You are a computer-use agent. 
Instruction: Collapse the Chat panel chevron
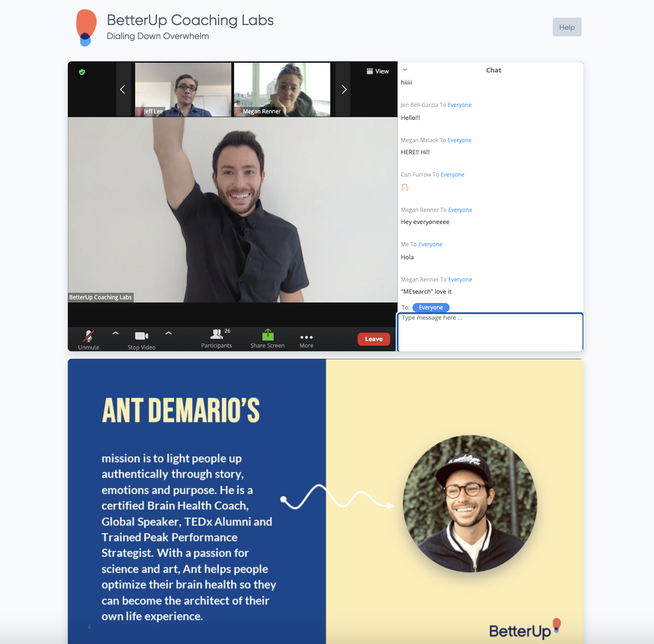click(x=405, y=70)
